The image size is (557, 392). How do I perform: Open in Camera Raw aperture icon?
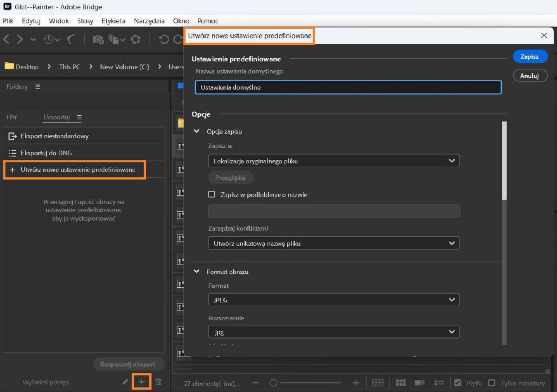coord(136,39)
